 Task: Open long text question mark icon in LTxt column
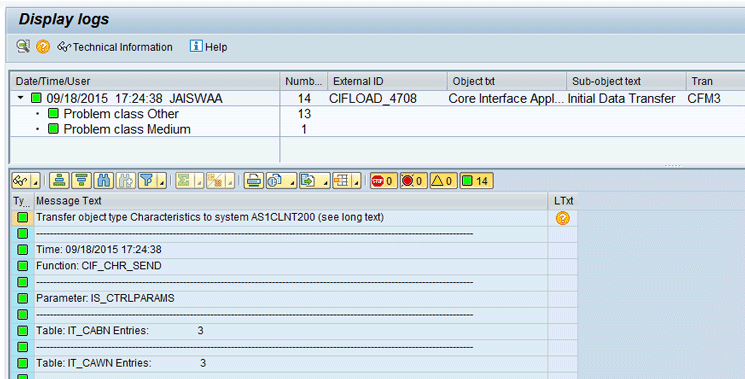coord(563,218)
